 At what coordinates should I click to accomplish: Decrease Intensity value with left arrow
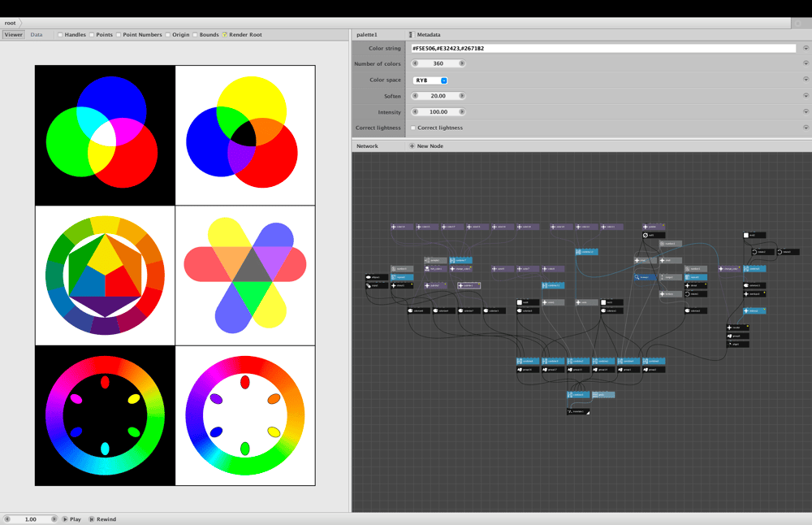[x=415, y=112]
